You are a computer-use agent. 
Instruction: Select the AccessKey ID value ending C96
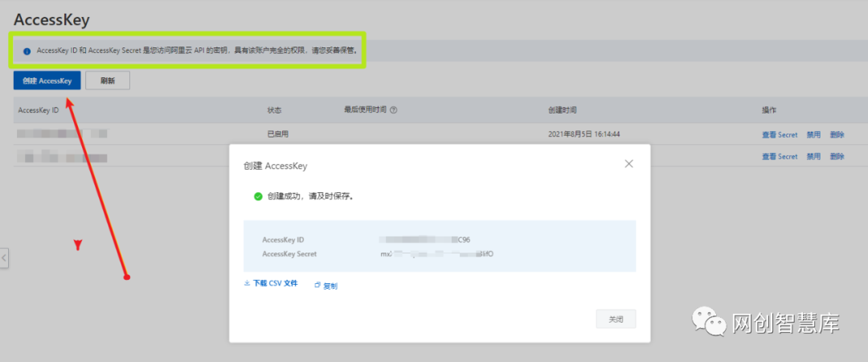click(x=424, y=240)
